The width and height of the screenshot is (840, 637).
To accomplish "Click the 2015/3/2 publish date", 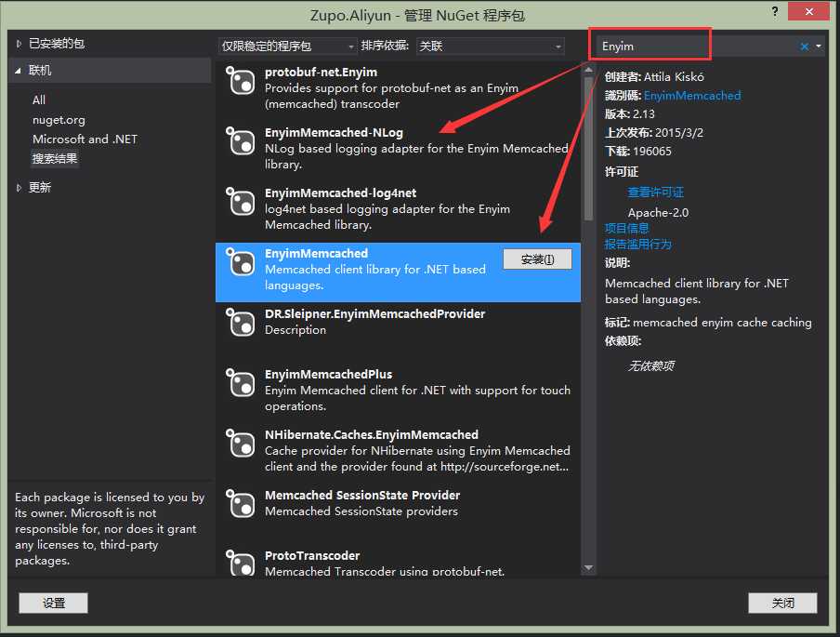I will click(678, 133).
